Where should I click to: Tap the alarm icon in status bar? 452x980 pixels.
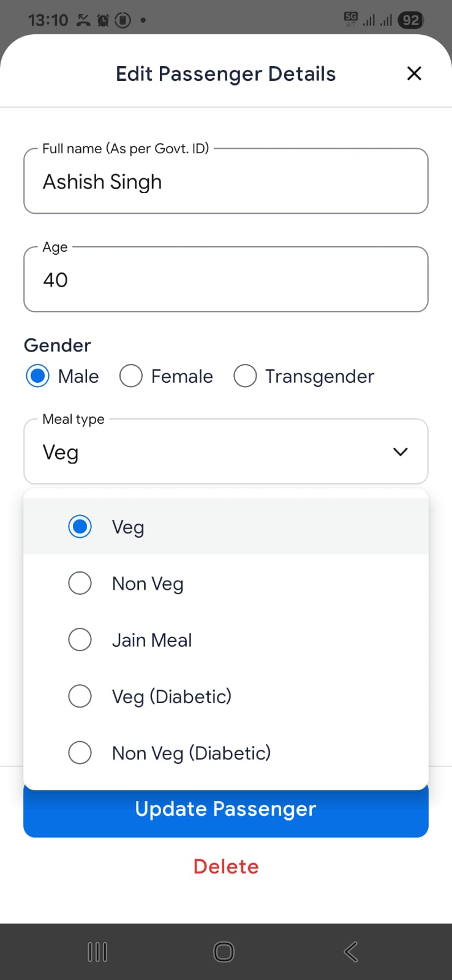pos(104,20)
